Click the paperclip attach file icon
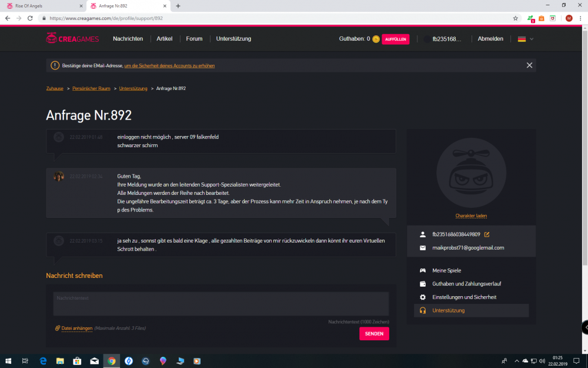Image resolution: width=588 pixels, height=368 pixels. coord(58,328)
